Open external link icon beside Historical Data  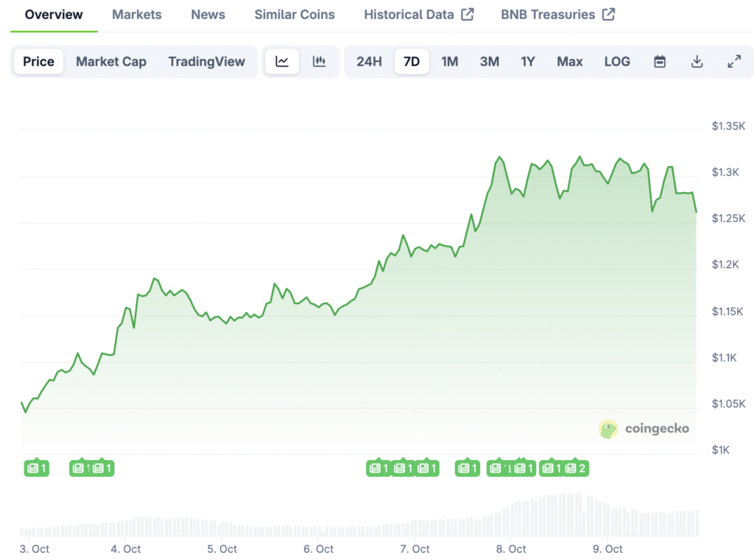468,15
